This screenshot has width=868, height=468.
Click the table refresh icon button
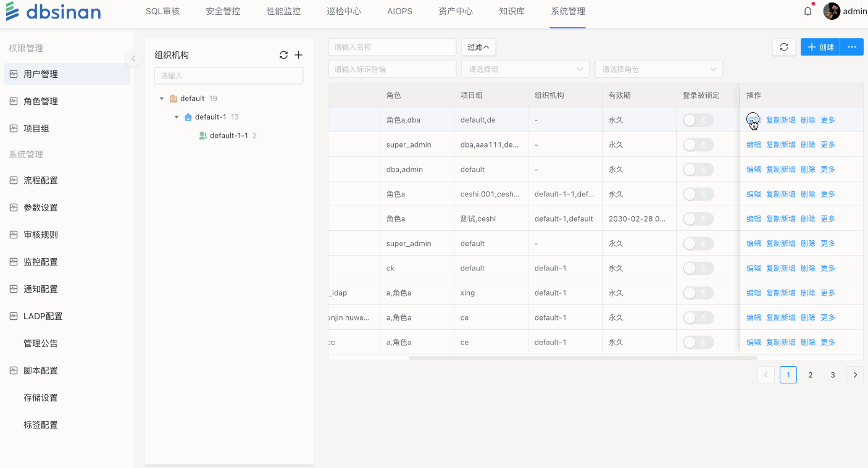click(783, 47)
